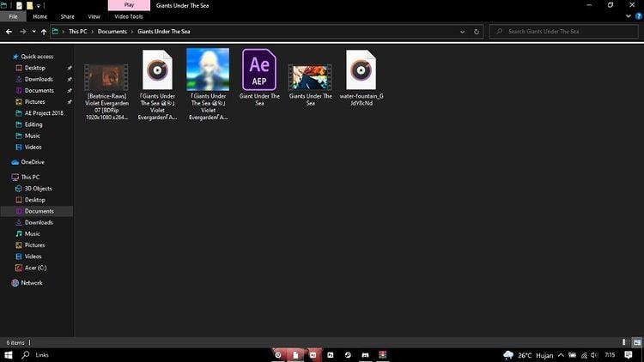Select Network in the navigation pane
This screenshot has width=644, height=362.
31,283
